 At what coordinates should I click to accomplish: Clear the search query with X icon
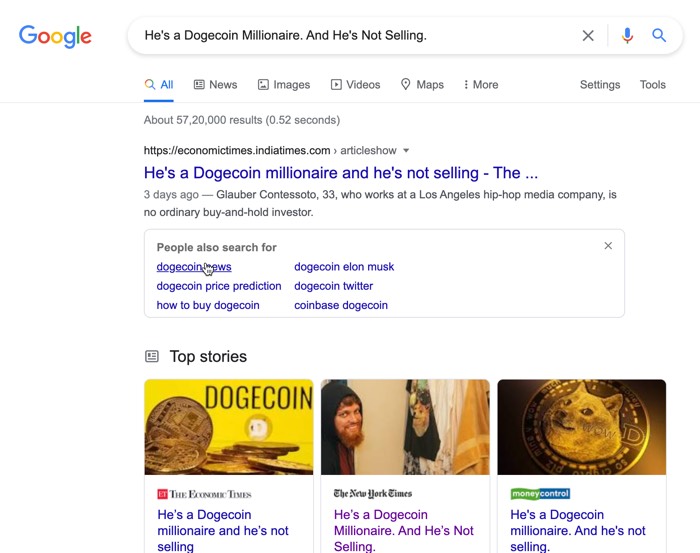click(x=588, y=35)
